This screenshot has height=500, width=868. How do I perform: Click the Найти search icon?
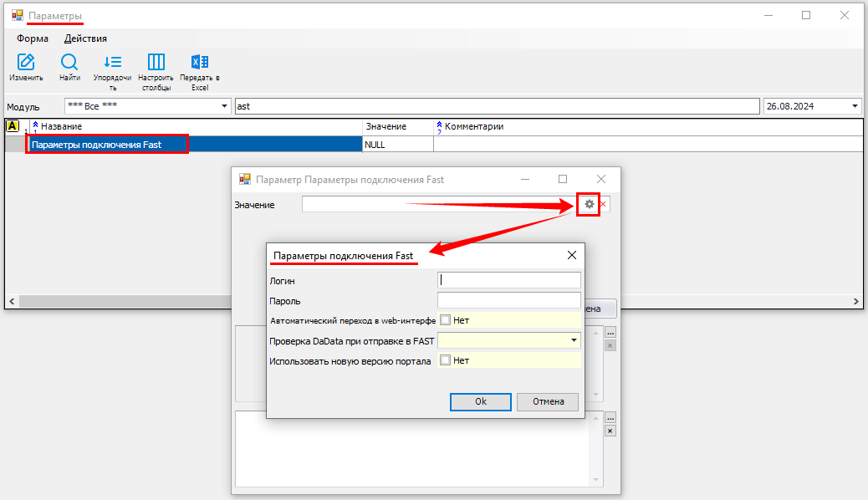point(69,63)
